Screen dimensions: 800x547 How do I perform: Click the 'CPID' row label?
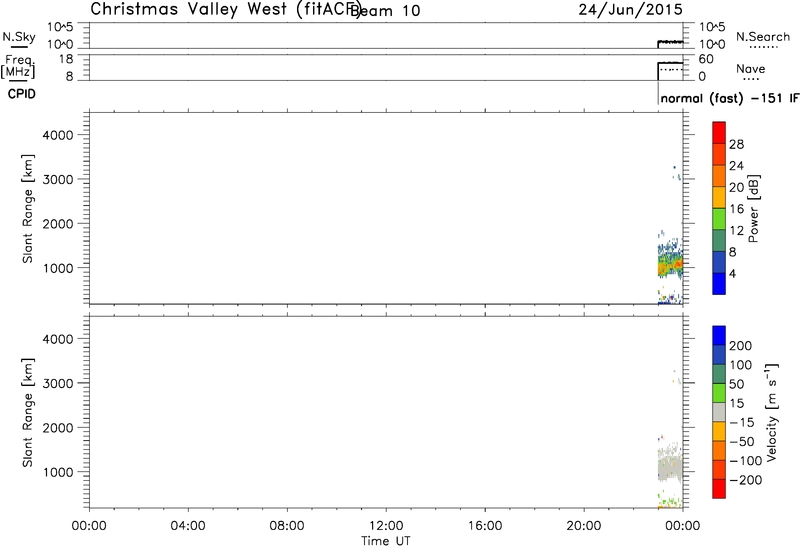click(x=21, y=94)
